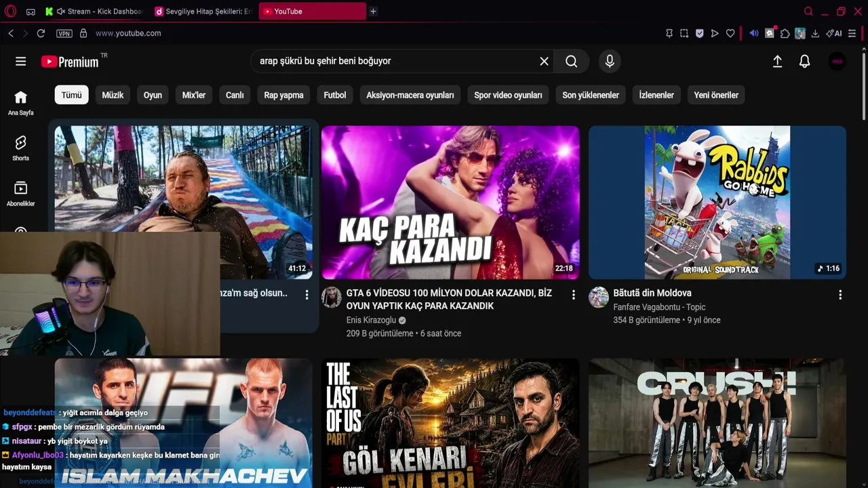Open the Rabbids Go Home soundtrack thumbnail

[x=717, y=202]
